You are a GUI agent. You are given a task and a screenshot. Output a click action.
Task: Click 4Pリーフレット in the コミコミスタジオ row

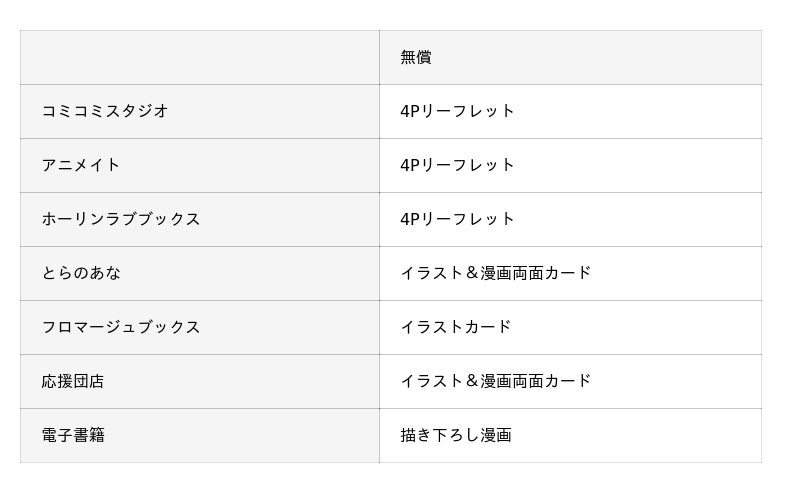[x=457, y=111]
